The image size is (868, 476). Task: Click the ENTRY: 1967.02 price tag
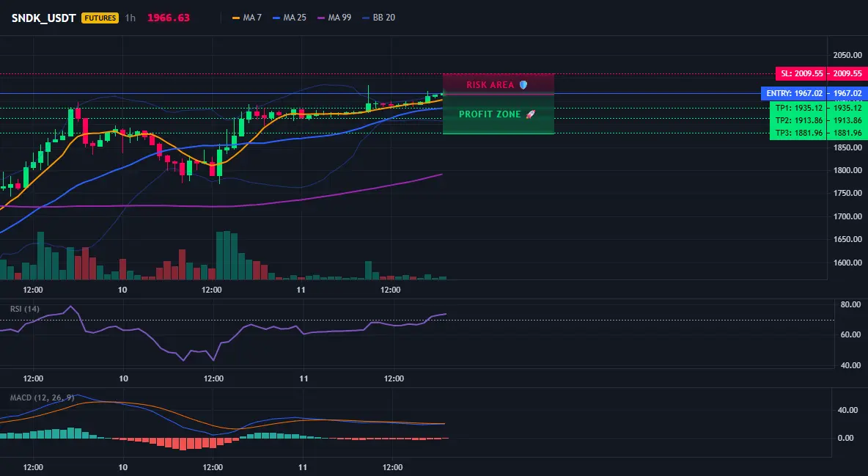click(793, 93)
